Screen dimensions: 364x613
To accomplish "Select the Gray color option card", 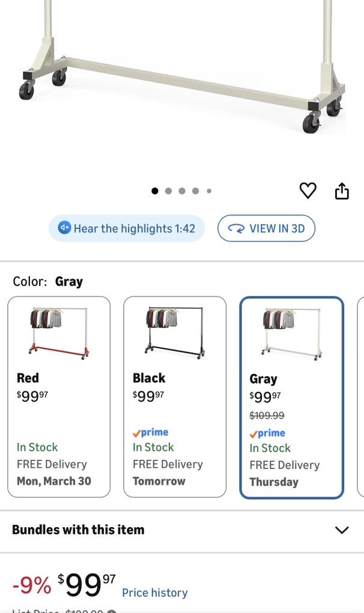I will (x=291, y=397).
